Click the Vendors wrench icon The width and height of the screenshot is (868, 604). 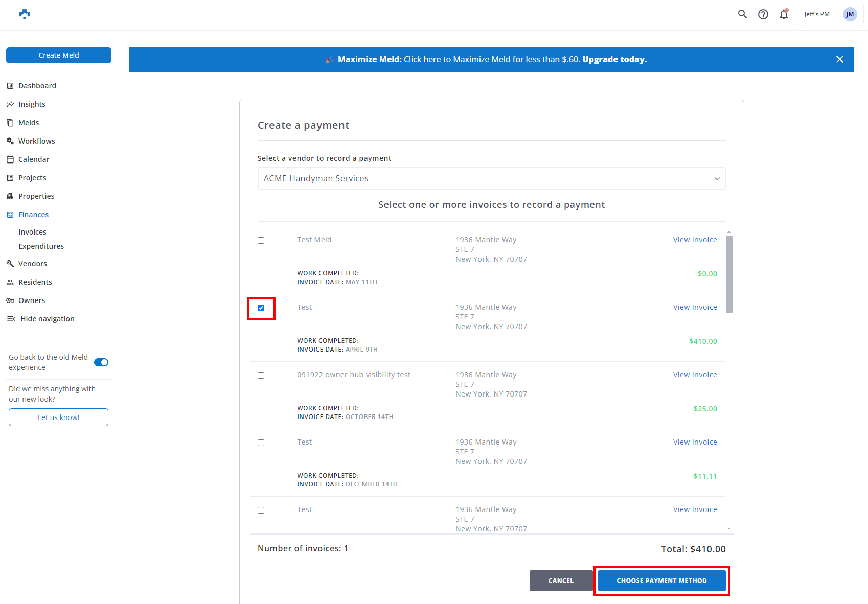click(10, 264)
